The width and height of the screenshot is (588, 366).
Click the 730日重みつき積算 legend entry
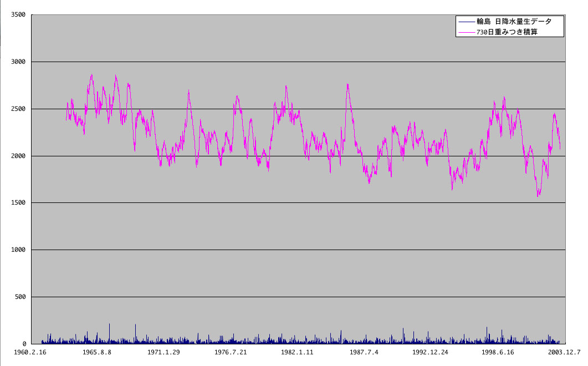click(x=508, y=33)
